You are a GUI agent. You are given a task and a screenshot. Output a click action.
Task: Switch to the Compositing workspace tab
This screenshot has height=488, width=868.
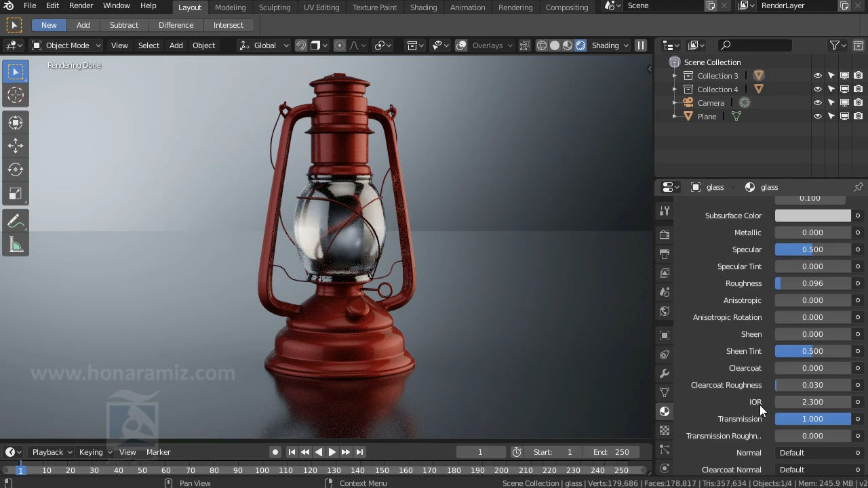(567, 7)
